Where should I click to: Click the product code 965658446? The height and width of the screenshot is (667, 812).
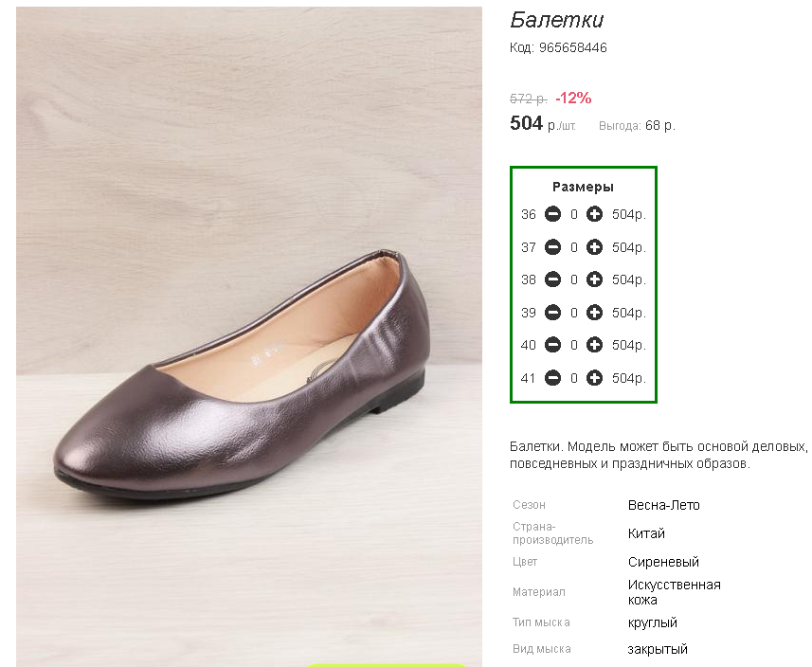click(572, 47)
